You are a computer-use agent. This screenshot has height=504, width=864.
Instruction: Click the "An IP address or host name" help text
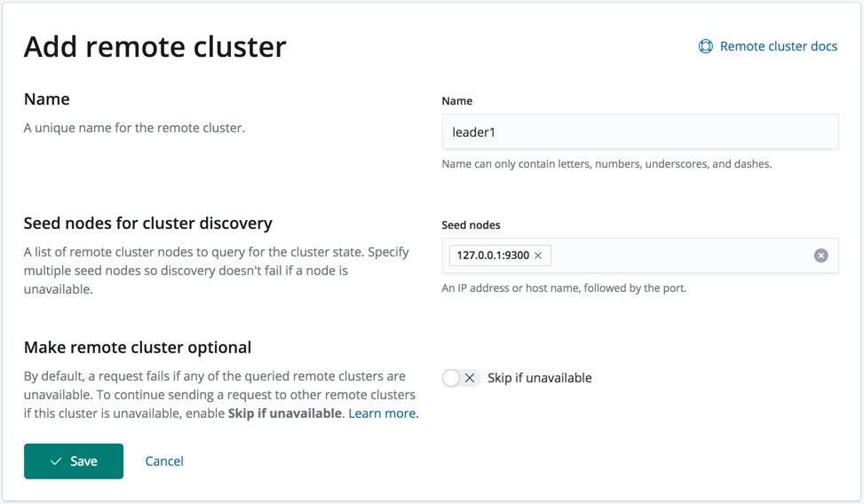[x=564, y=288]
